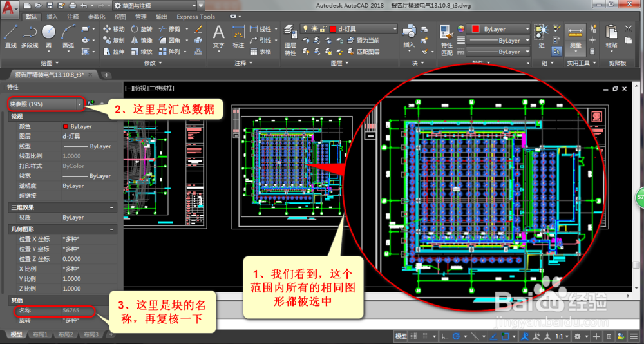The width and height of the screenshot is (644, 344).
Task: Collapse the 几何图形 section
Action: [x=111, y=229]
